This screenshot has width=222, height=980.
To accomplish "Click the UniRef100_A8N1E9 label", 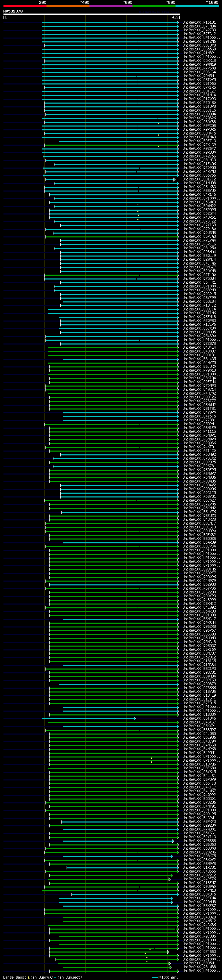I will tap(199, 428).
